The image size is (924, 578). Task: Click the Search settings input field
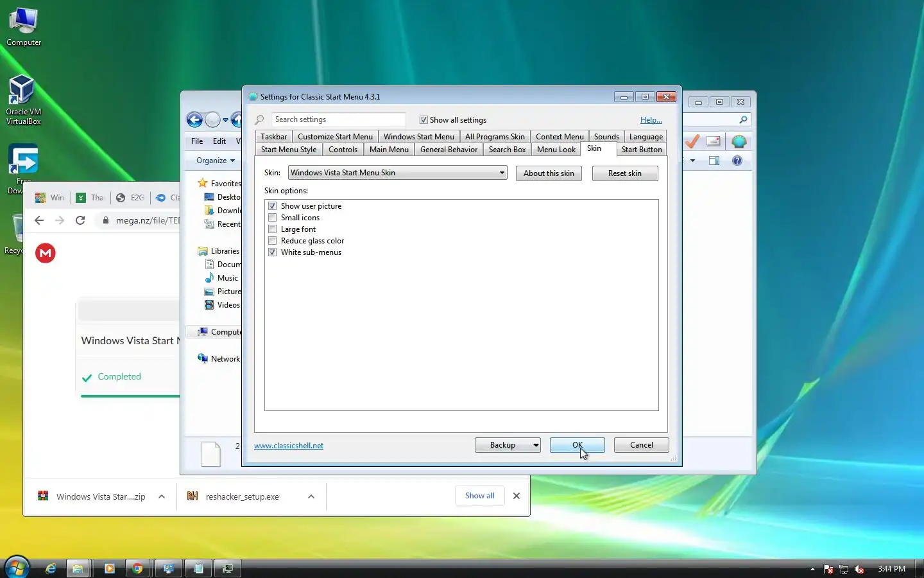338,119
